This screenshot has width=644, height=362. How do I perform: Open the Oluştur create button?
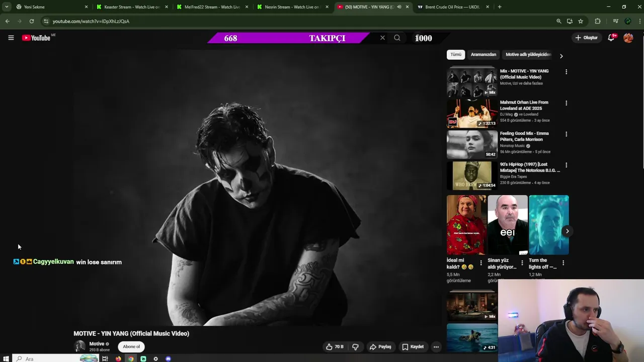tap(586, 38)
